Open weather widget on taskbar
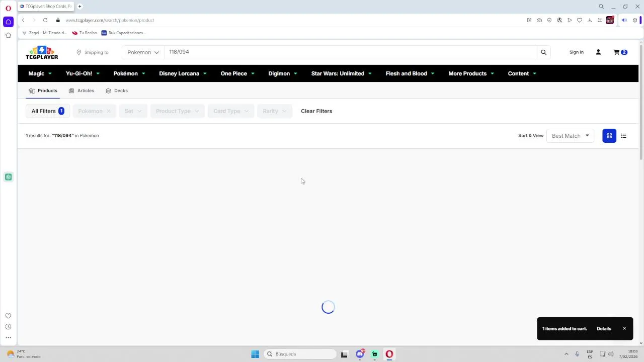The image size is (644, 362). pos(24,354)
